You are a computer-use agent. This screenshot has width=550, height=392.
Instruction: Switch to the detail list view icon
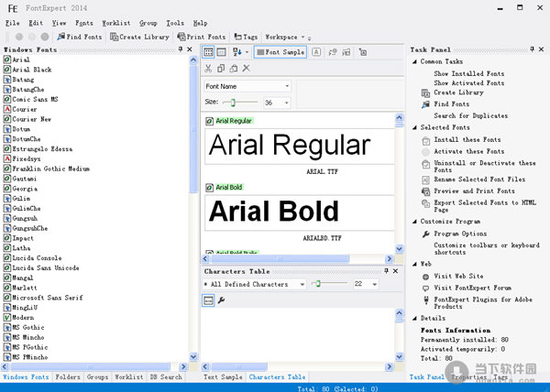tap(221, 52)
